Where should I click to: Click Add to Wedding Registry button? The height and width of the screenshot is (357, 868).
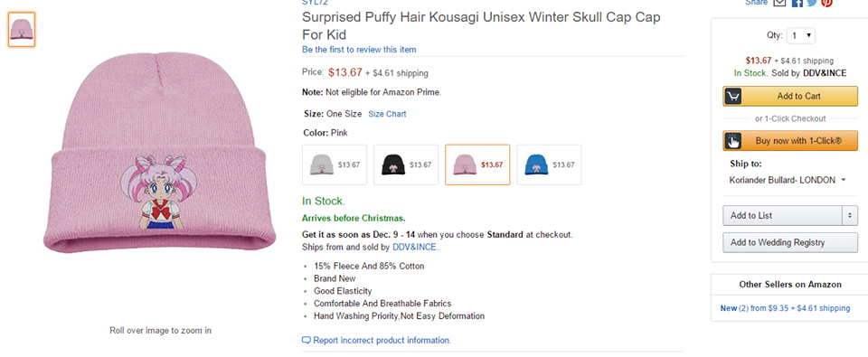coord(790,242)
